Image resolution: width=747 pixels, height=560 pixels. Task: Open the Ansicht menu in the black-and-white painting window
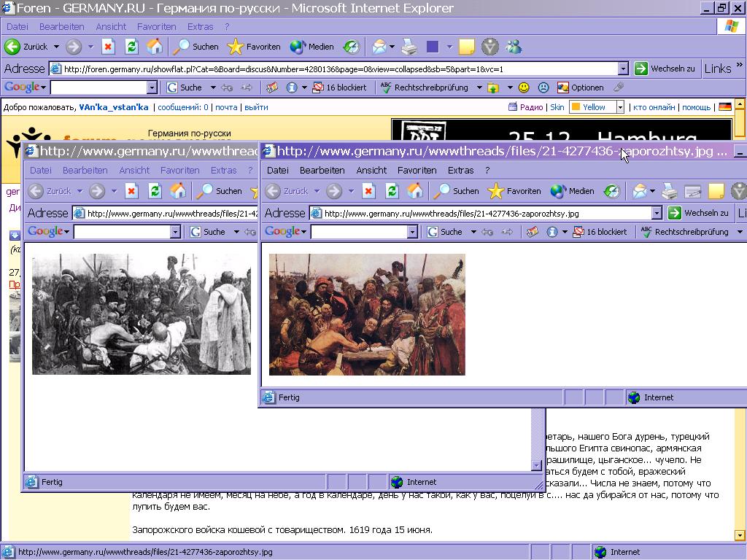tap(134, 171)
